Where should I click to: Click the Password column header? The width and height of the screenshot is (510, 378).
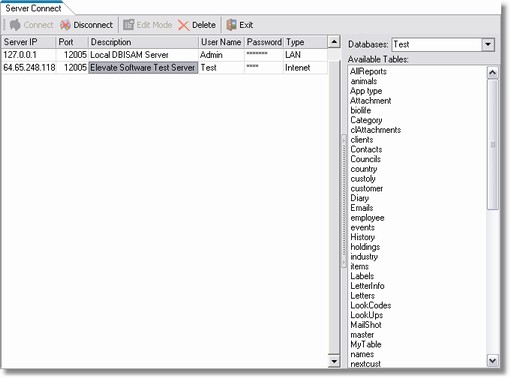tap(264, 42)
